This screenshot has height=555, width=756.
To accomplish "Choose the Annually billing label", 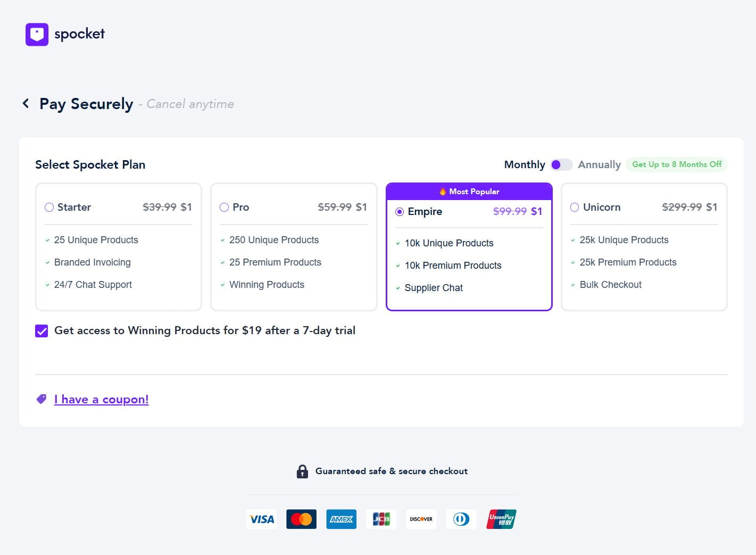I will 600,164.
